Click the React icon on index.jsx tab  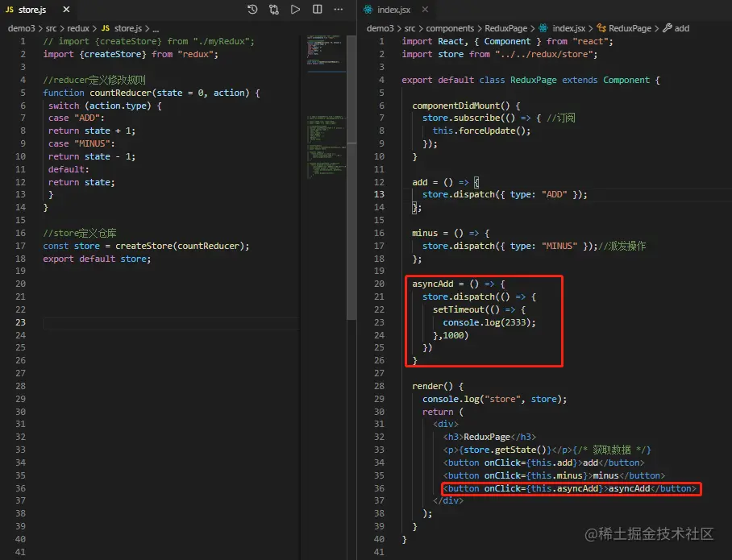point(368,10)
